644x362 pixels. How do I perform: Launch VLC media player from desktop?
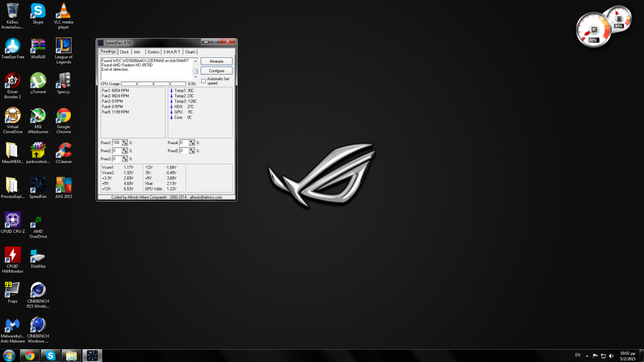coord(63,16)
